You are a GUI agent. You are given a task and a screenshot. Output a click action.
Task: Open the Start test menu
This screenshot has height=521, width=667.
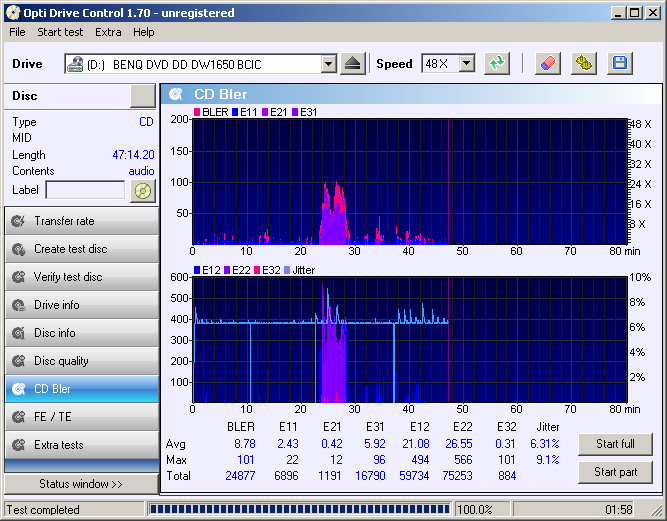60,32
